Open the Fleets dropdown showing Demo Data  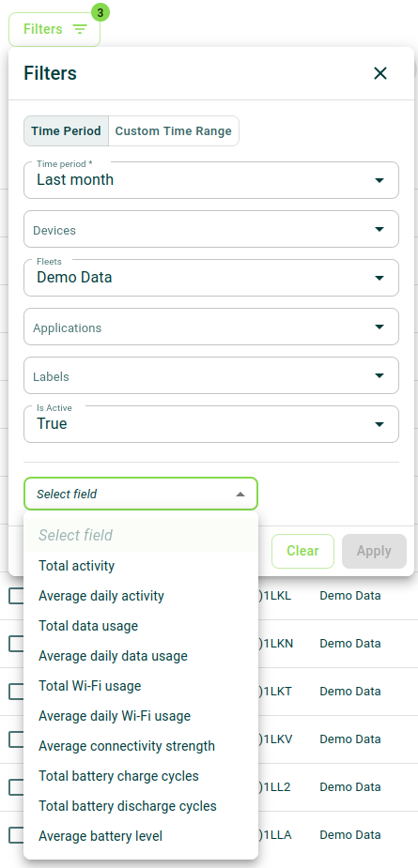211,278
